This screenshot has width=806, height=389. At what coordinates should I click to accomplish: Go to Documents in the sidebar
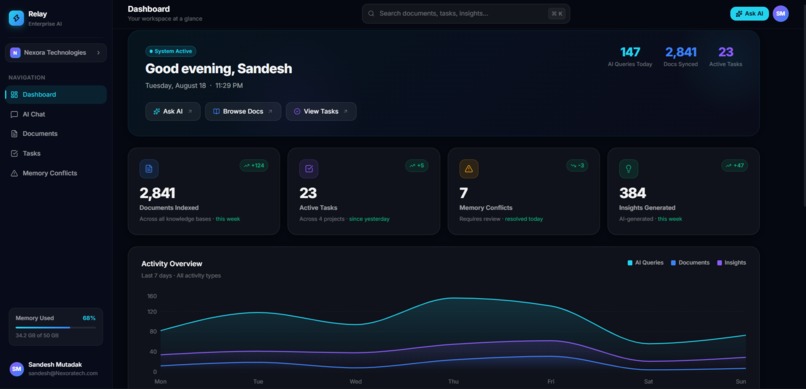[x=56, y=134]
